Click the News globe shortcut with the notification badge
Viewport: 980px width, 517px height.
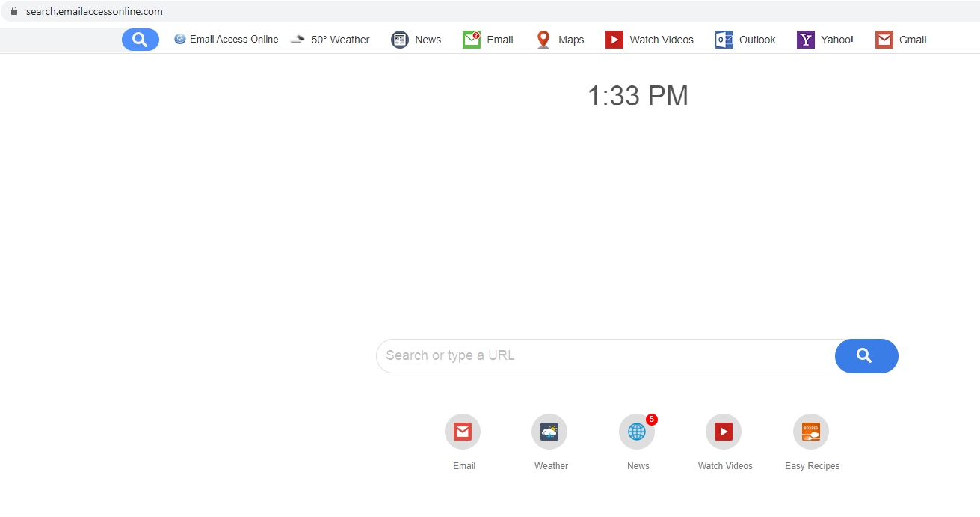637,432
